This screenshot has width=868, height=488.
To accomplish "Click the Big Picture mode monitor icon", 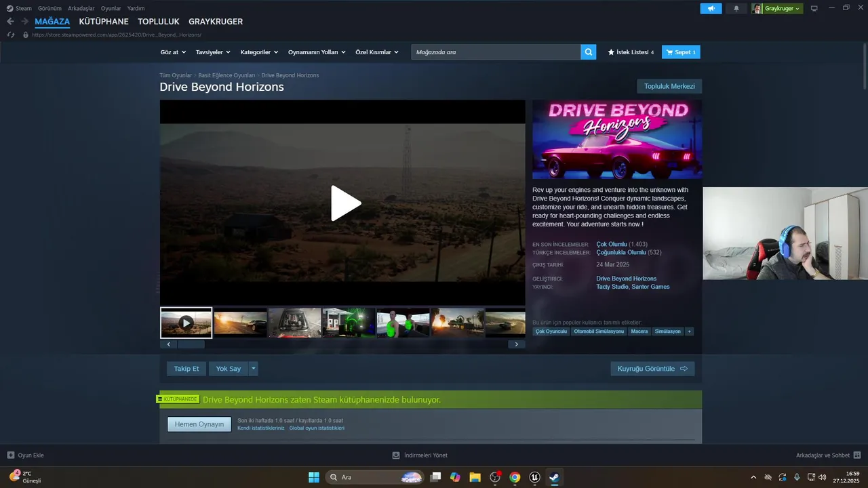I will (x=814, y=9).
